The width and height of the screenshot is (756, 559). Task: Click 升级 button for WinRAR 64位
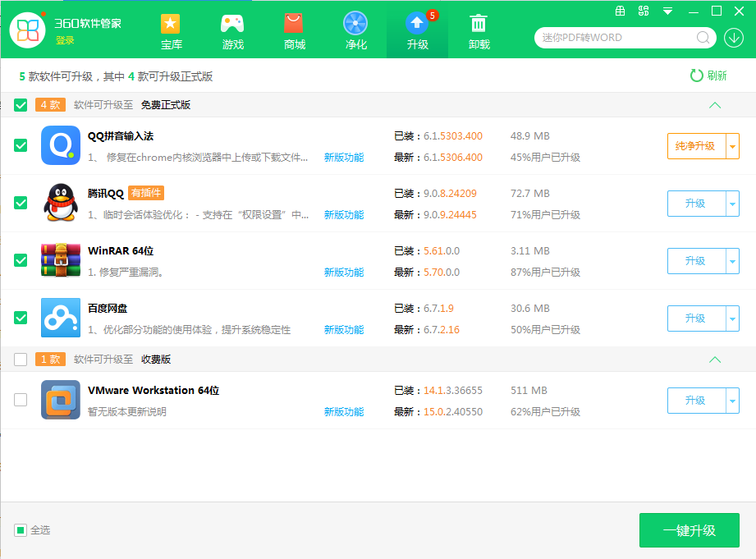point(696,261)
